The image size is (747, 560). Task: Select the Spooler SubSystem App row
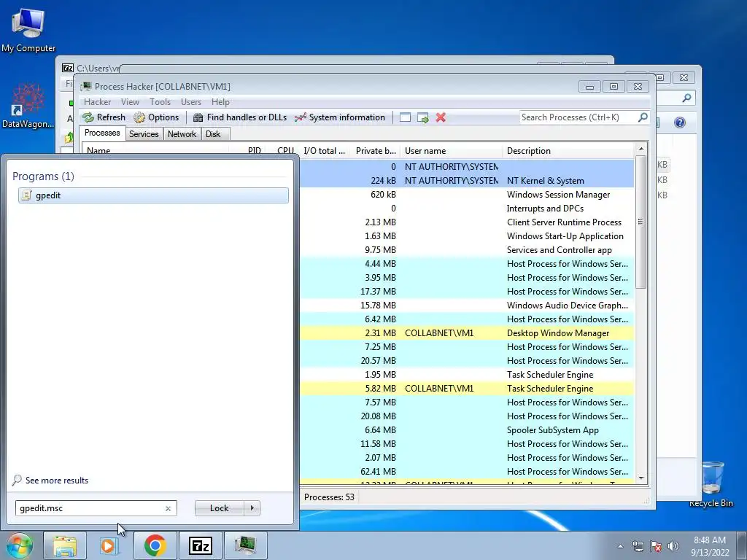click(x=467, y=430)
